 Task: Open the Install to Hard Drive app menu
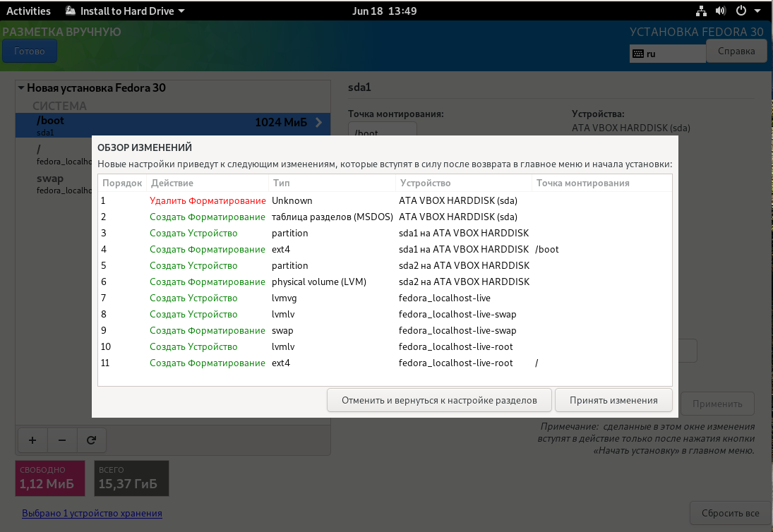[x=125, y=11]
